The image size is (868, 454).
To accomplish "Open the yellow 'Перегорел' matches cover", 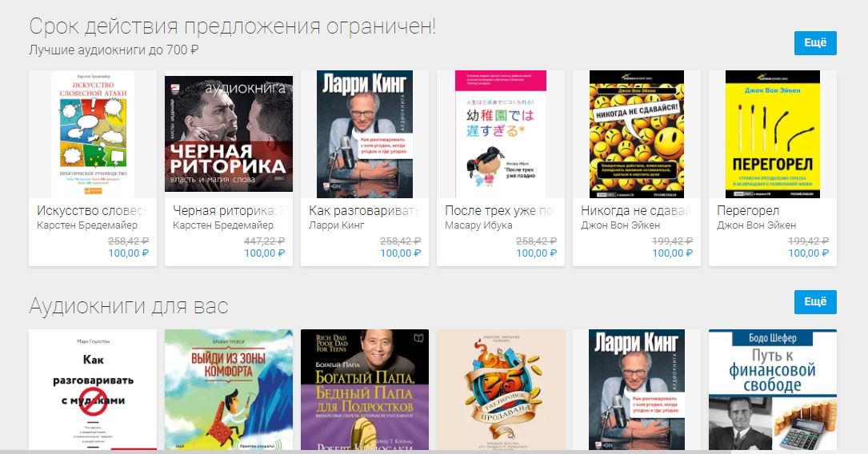I will click(773, 133).
